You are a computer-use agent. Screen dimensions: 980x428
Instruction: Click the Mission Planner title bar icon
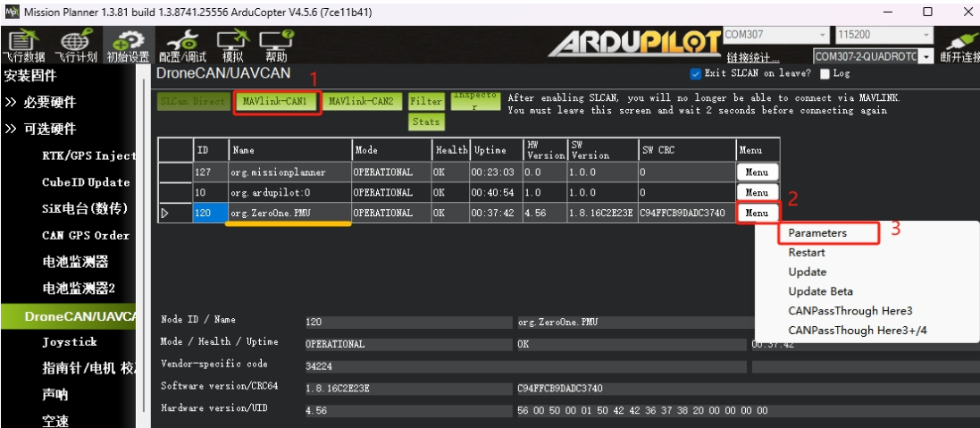pyautogui.click(x=12, y=12)
